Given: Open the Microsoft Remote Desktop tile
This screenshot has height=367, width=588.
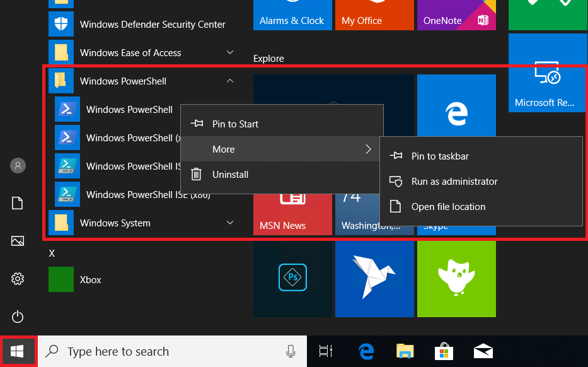Looking at the screenshot, I should click(548, 73).
